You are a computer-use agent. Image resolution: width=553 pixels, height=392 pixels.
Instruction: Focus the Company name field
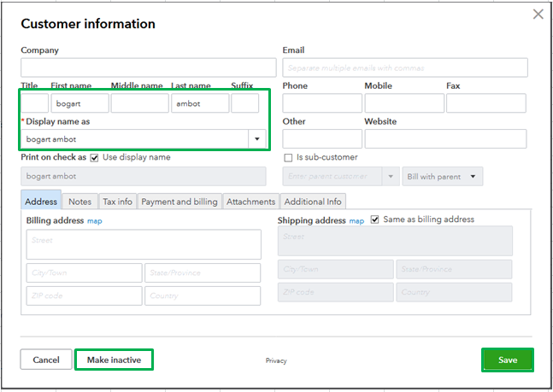(x=149, y=67)
